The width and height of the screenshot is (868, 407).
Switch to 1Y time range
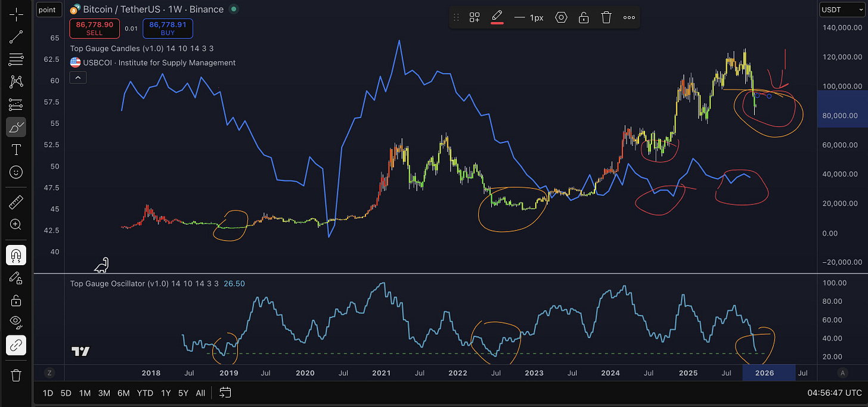tap(166, 393)
